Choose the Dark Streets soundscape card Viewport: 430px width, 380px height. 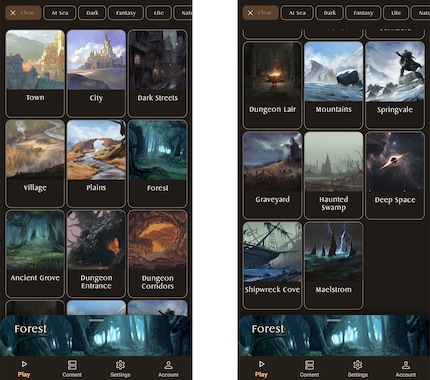tap(157, 73)
